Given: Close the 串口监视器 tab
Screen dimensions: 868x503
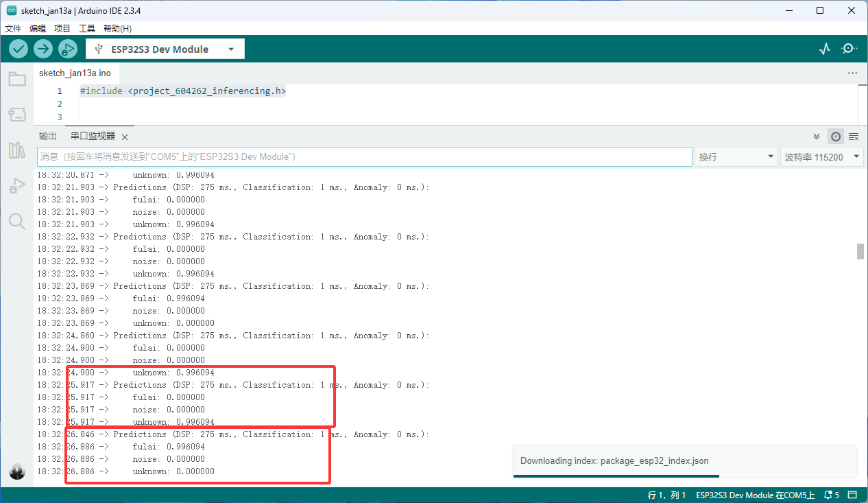Looking at the screenshot, I should tap(125, 137).
